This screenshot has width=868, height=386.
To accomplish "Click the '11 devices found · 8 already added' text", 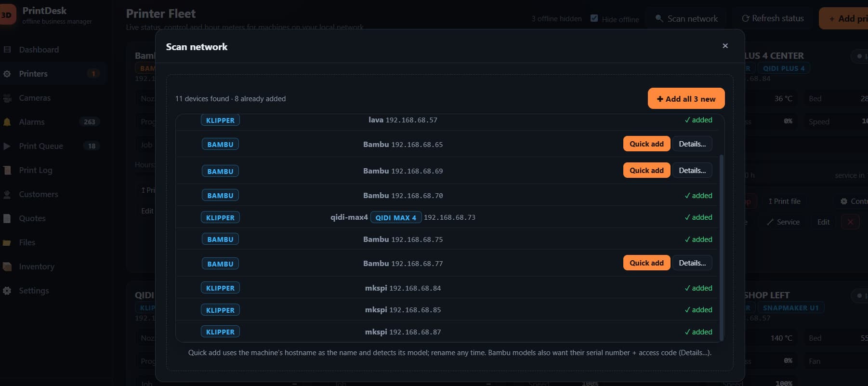I will point(230,98).
